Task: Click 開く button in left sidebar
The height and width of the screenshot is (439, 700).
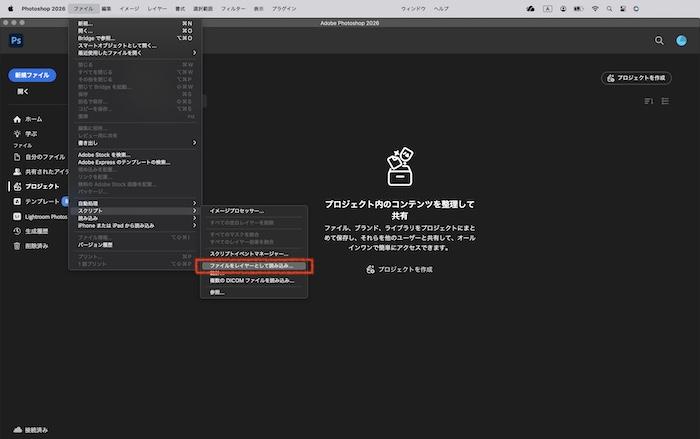Action: pos(23,92)
